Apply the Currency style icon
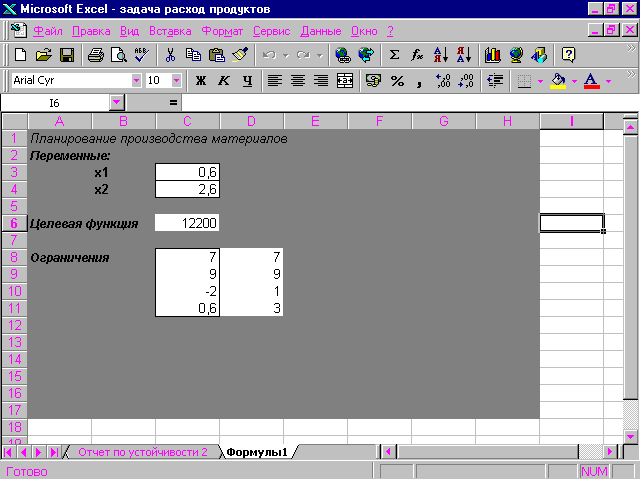This screenshot has width=640, height=480. click(x=373, y=80)
